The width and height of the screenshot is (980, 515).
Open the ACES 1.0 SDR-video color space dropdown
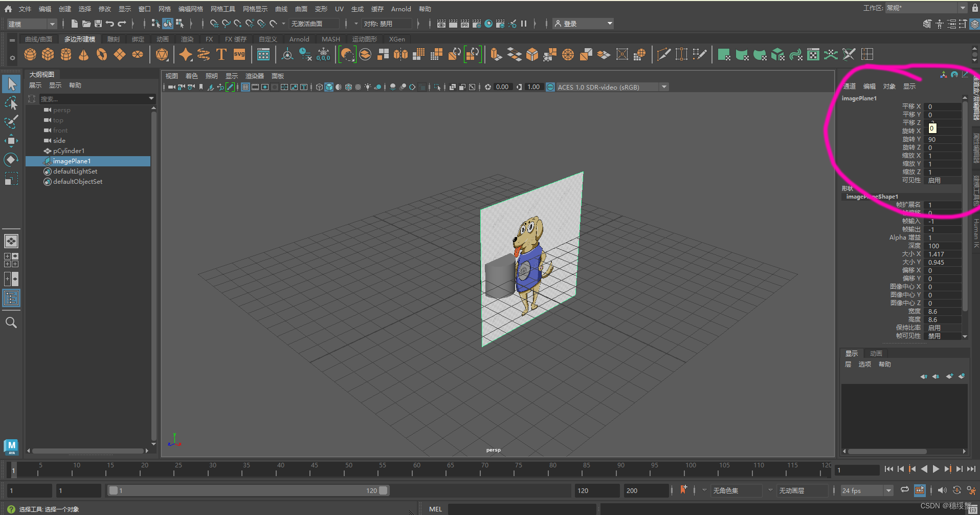coord(612,87)
